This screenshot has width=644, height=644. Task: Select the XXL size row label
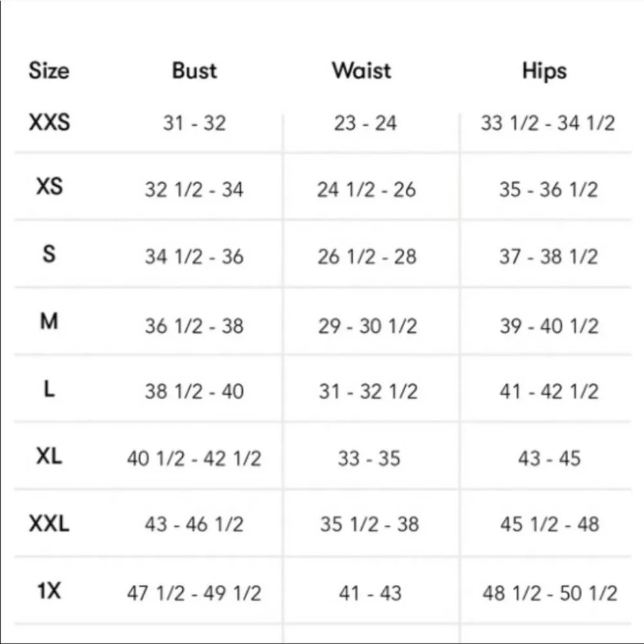(49, 524)
